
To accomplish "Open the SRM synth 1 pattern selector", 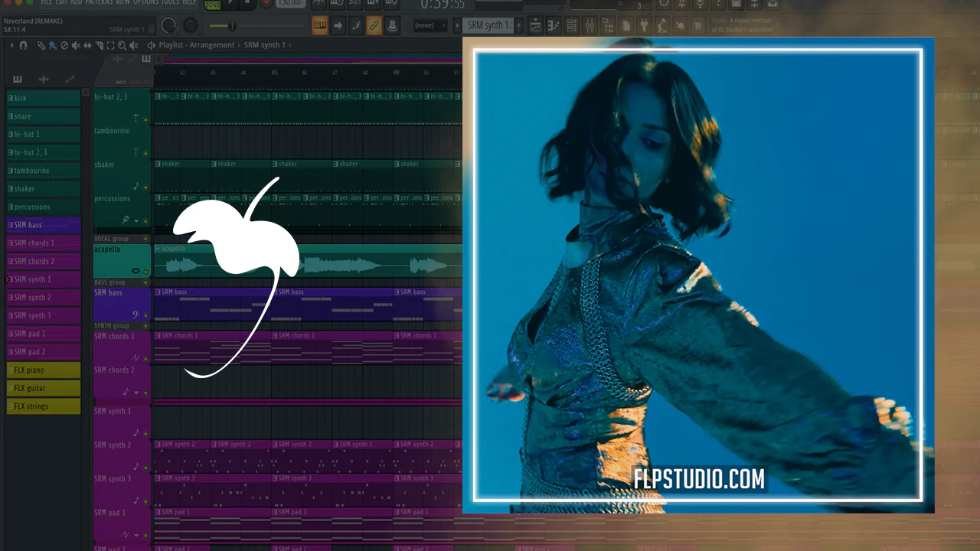I will click(x=488, y=25).
